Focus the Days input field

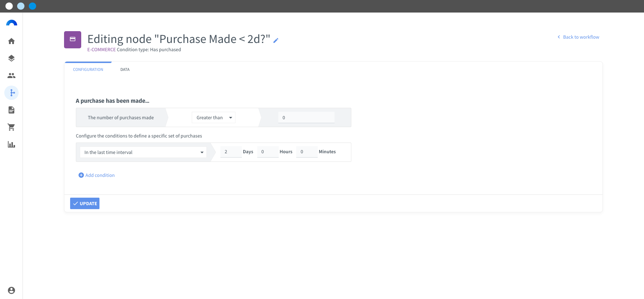pyautogui.click(x=231, y=152)
